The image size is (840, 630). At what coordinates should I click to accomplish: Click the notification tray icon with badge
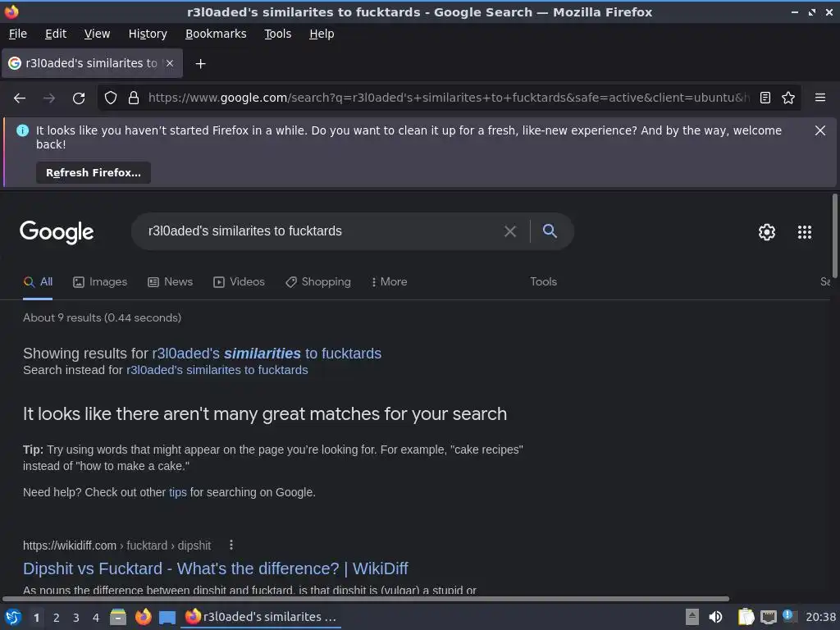coord(788,616)
